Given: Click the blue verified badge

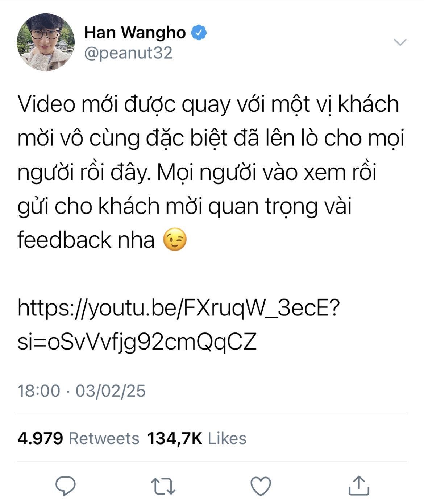Looking at the screenshot, I should [x=199, y=33].
